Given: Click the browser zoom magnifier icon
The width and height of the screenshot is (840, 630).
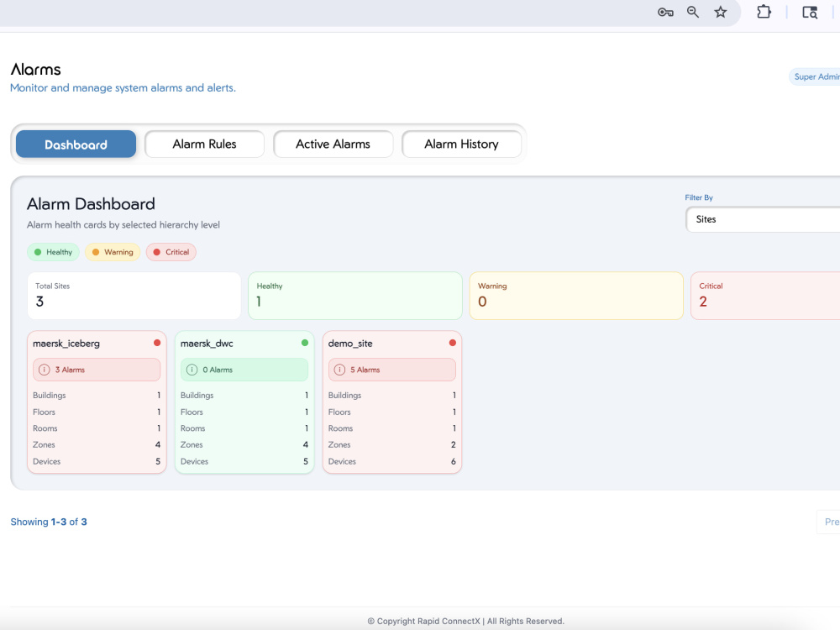Looking at the screenshot, I should [x=693, y=12].
